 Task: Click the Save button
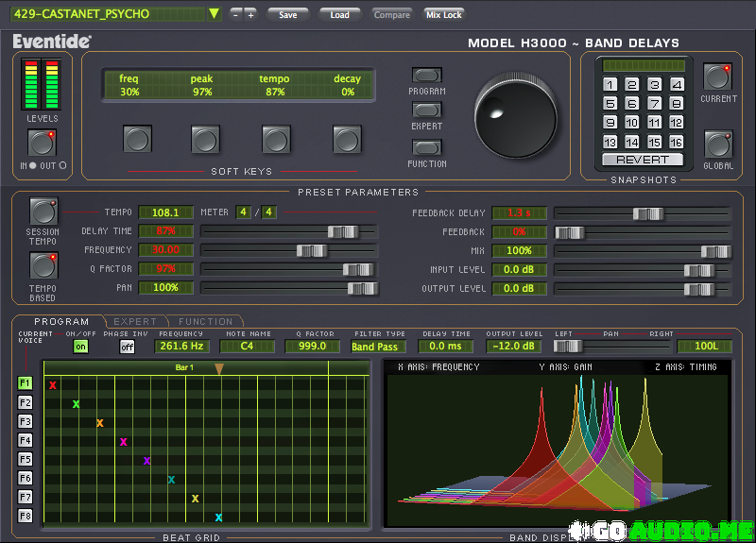(x=288, y=14)
